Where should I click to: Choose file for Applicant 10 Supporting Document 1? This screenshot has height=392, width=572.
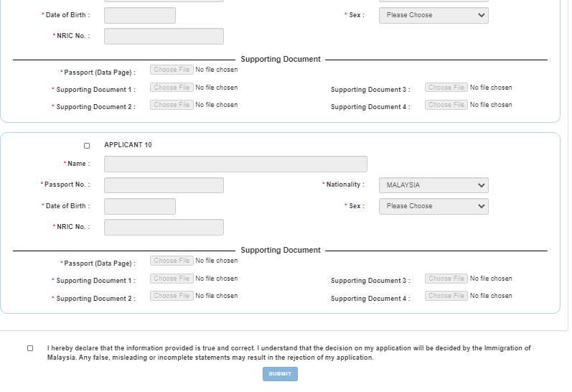click(172, 279)
